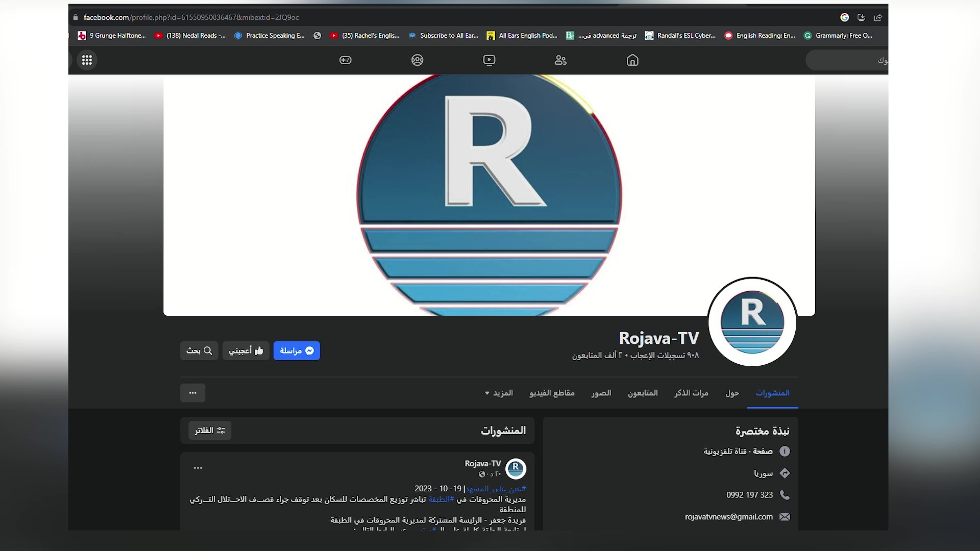Select the المتابعون followers tab
This screenshot has height=551, width=980.
coord(643,393)
